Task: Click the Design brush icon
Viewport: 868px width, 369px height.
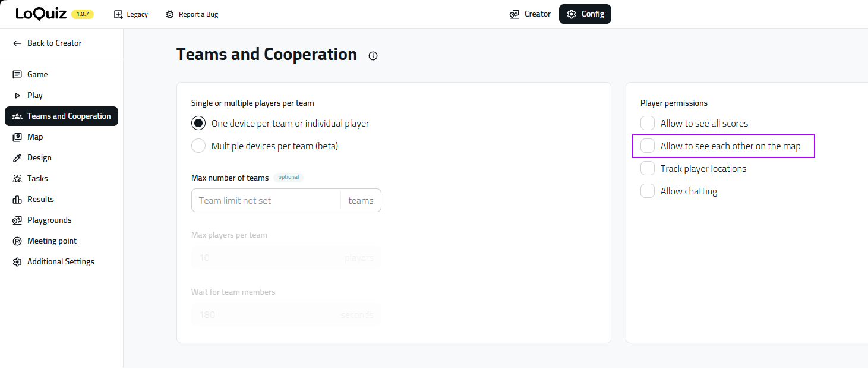Action: tap(17, 158)
